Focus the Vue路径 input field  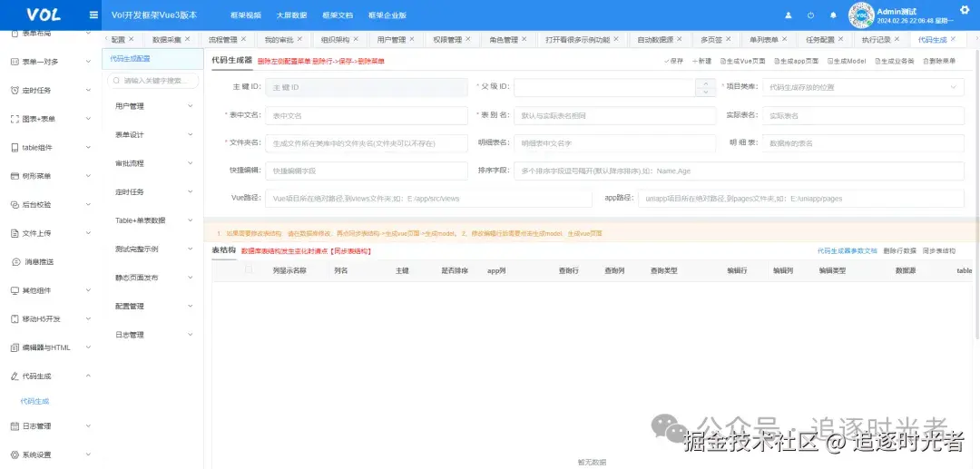tap(428, 199)
